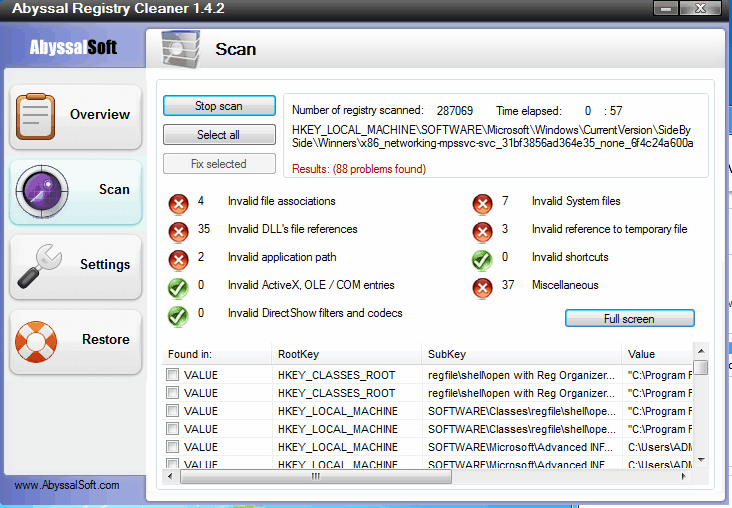Click the Found in column header

[x=217, y=354]
